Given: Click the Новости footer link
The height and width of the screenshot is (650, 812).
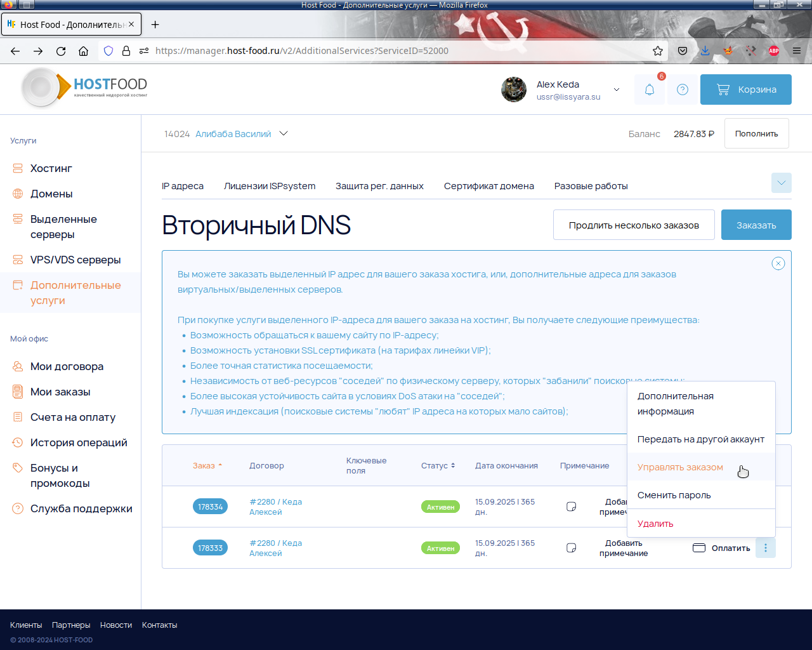Looking at the screenshot, I should (116, 625).
